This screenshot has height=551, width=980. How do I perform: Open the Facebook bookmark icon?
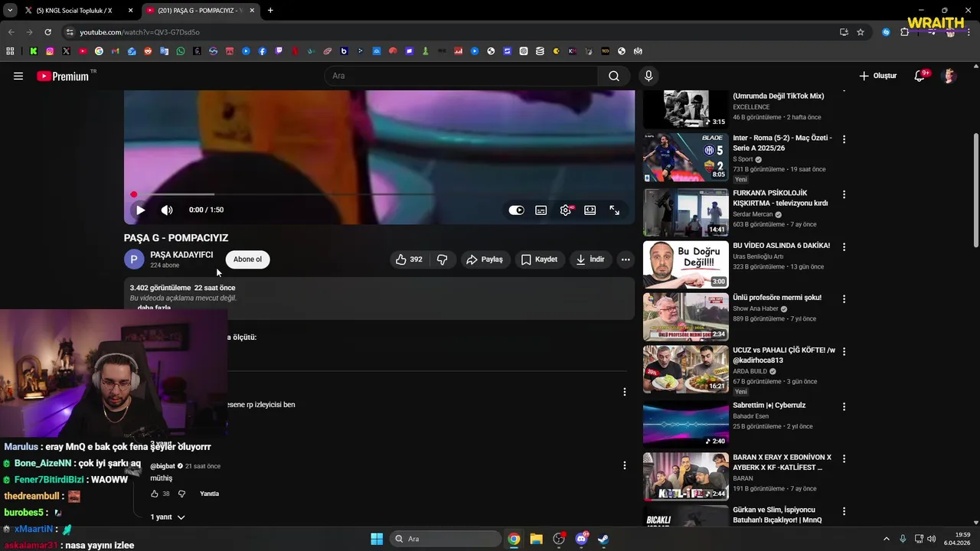(x=262, y=51)
